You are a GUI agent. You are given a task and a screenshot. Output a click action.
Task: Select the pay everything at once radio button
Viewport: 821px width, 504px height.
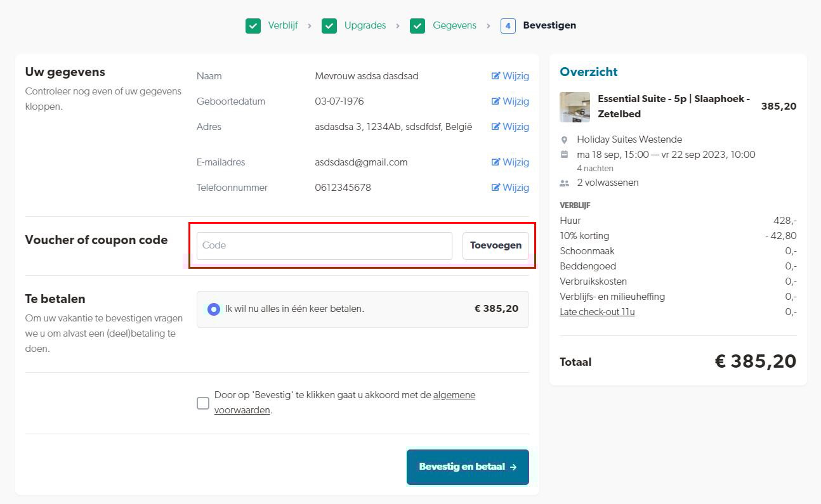[214, 309]
